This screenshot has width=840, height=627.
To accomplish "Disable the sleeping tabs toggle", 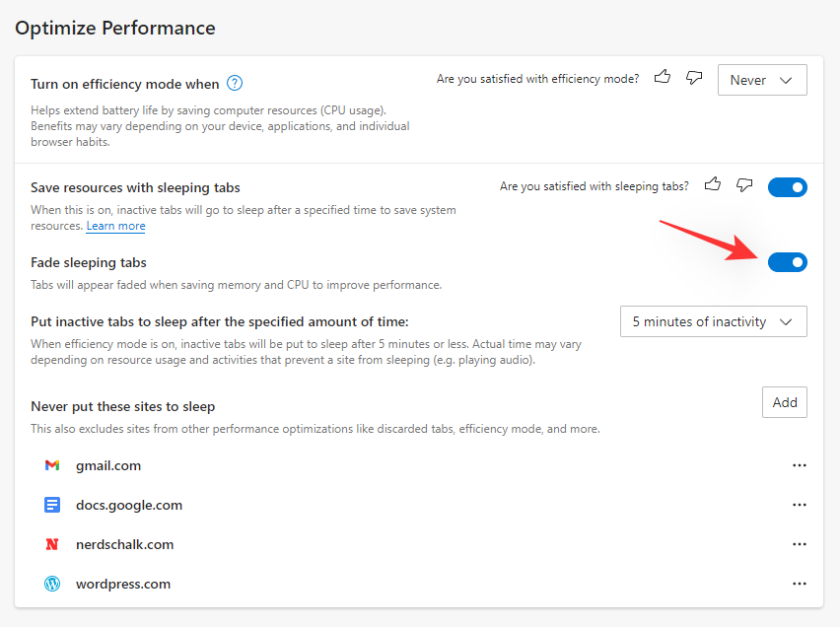I will (x=787, y=186).
